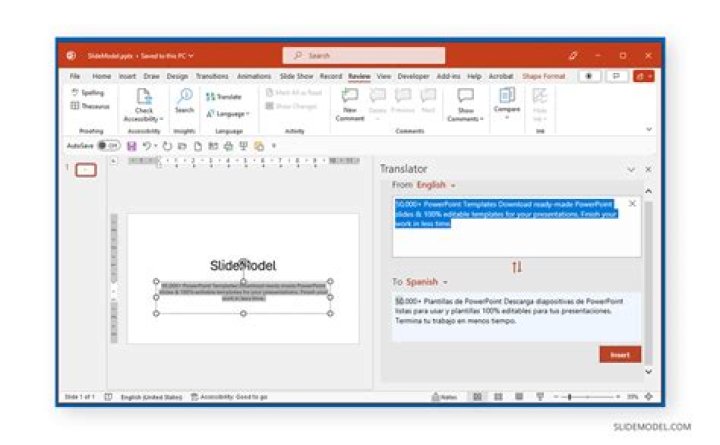
Task: Undo the last action
Action: point(146,146)
